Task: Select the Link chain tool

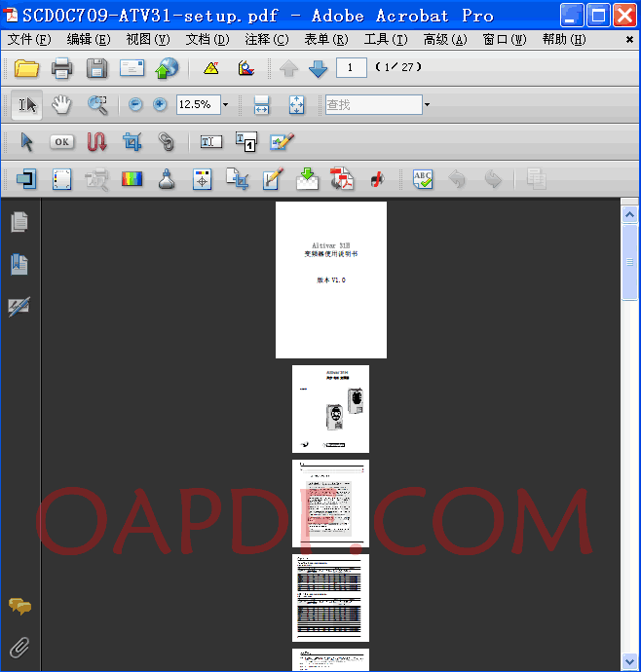Action: point(167,142)
